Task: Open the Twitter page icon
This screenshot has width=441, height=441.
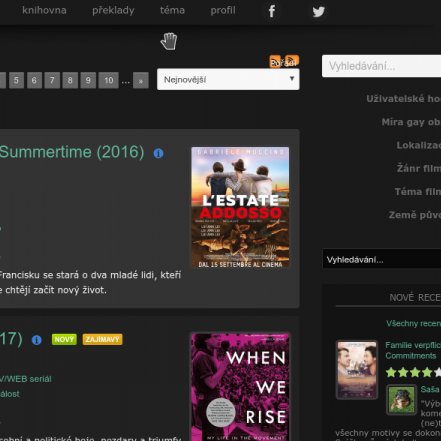Action: coord(318,12)
